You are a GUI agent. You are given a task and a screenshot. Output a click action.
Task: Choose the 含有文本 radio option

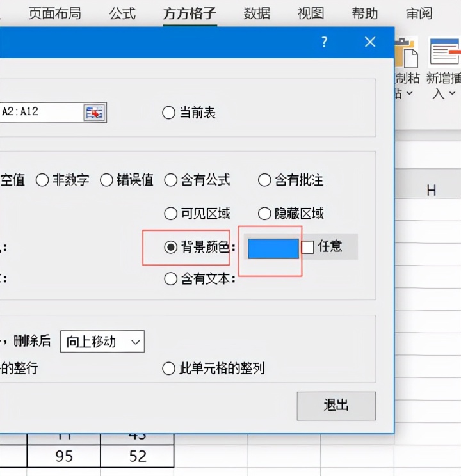click(x=200, y=279)
